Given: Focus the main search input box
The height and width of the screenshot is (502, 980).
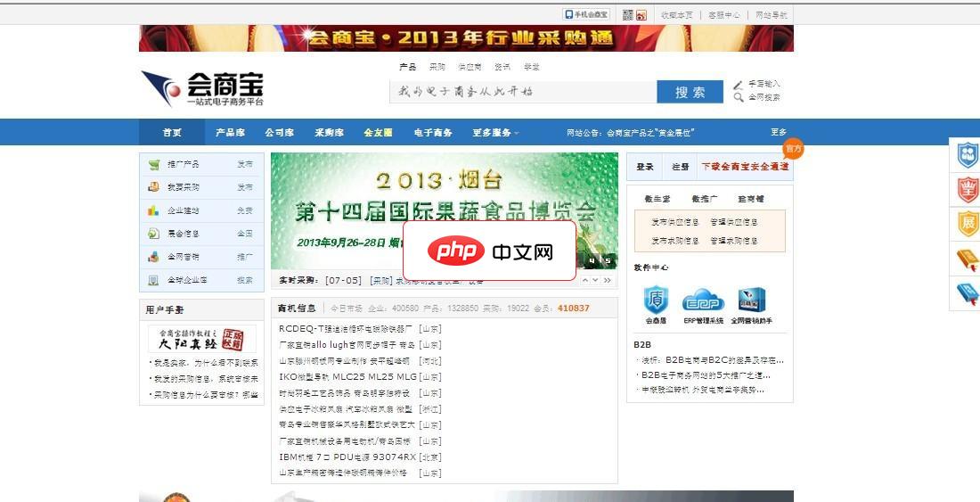Looking at the screenshot, I should pyautogui.click(x=523, y=92).
